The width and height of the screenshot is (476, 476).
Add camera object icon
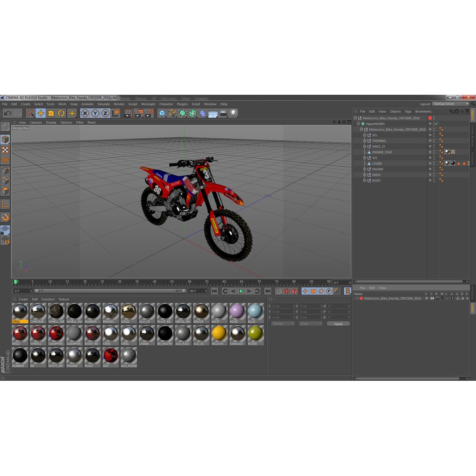click(x=223, y=114)
